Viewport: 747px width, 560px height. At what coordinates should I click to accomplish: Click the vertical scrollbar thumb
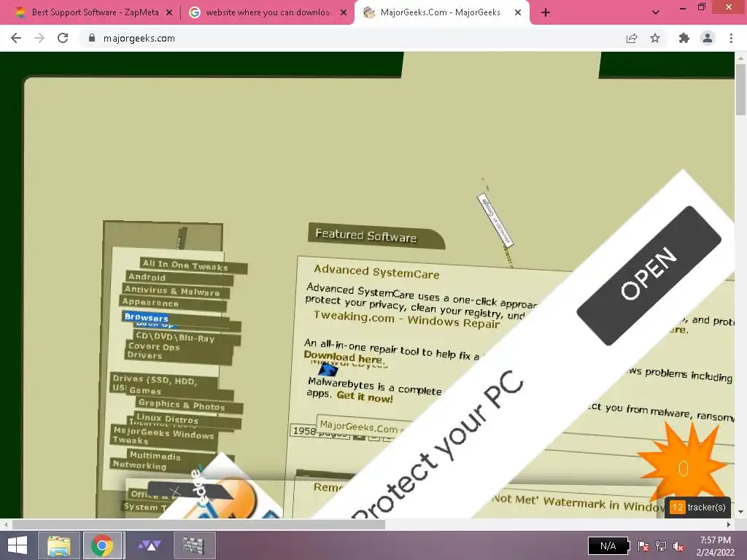tap(740, 90)
